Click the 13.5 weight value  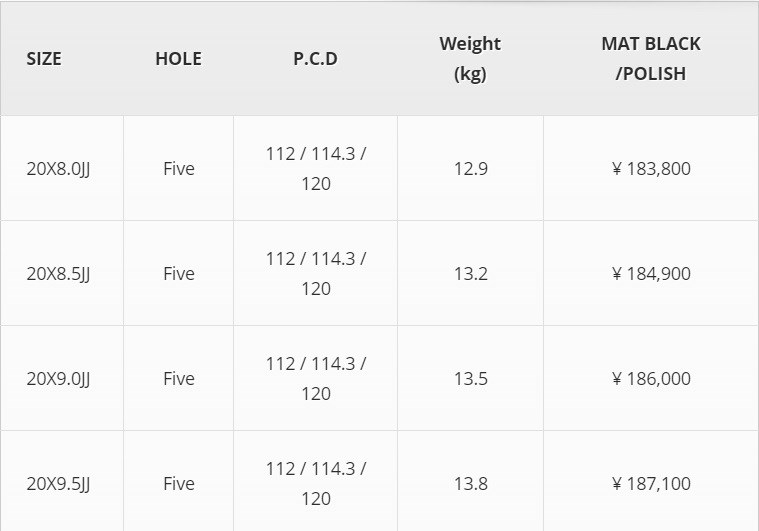[470, 378]
